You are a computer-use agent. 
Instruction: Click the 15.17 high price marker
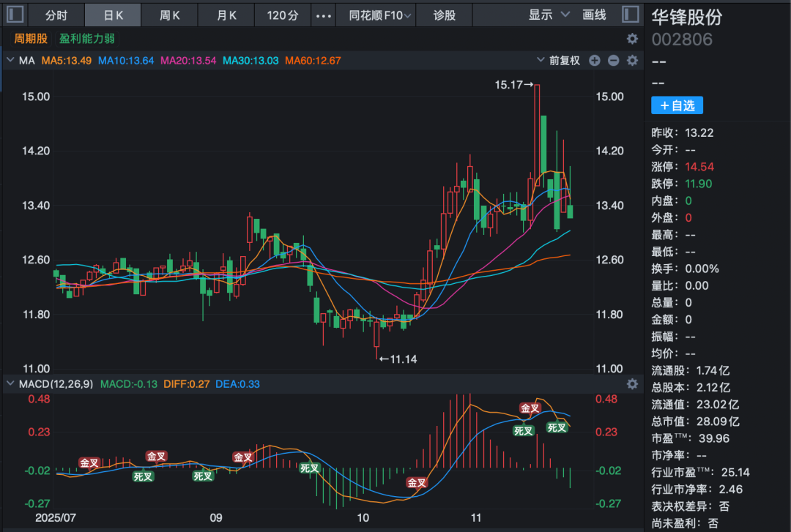pos(513,85)
